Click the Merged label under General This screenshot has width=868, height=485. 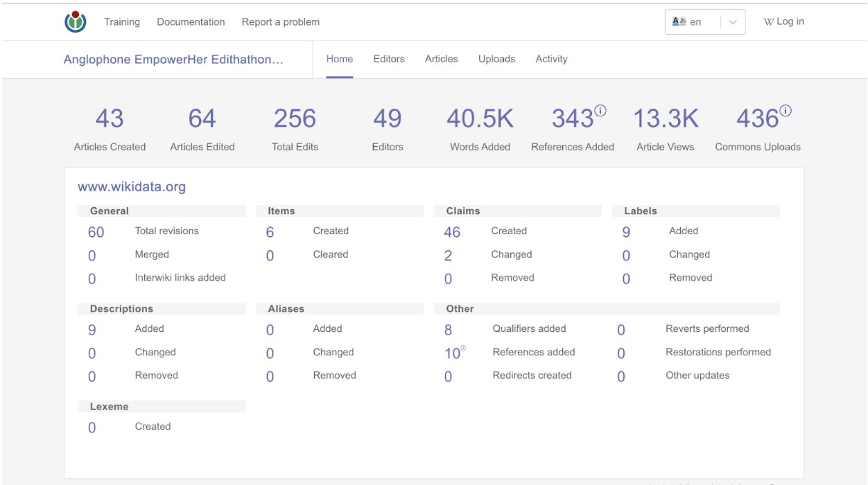coord(152,254)
